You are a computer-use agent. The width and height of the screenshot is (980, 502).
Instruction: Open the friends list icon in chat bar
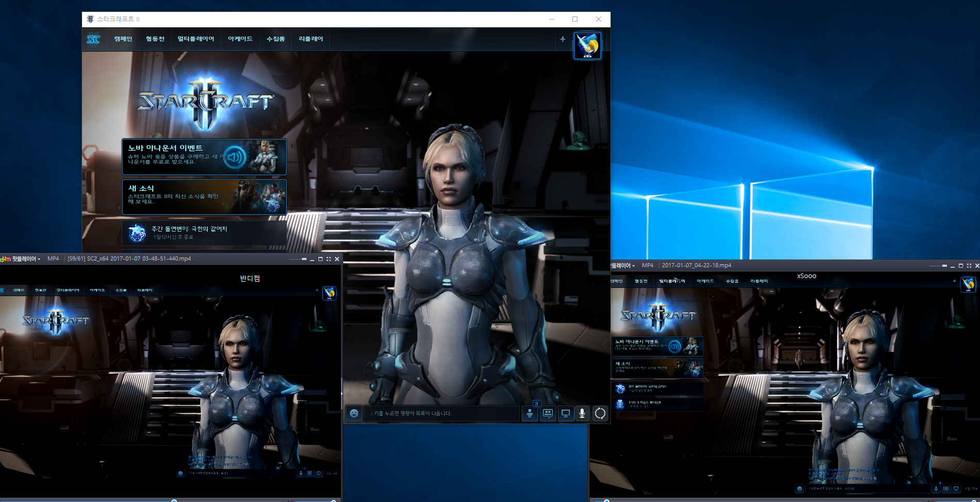[530, 413]
